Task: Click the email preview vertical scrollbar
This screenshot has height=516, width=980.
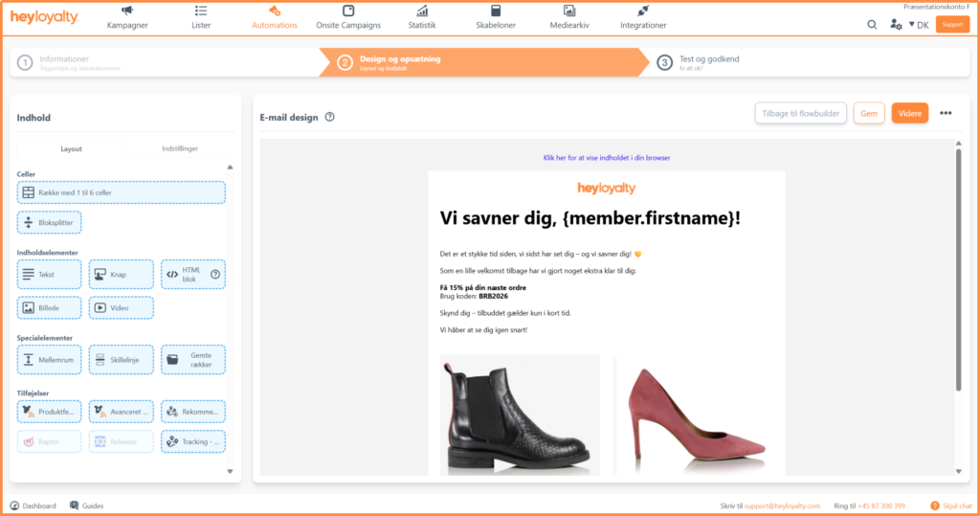Action: pos(958,268)
